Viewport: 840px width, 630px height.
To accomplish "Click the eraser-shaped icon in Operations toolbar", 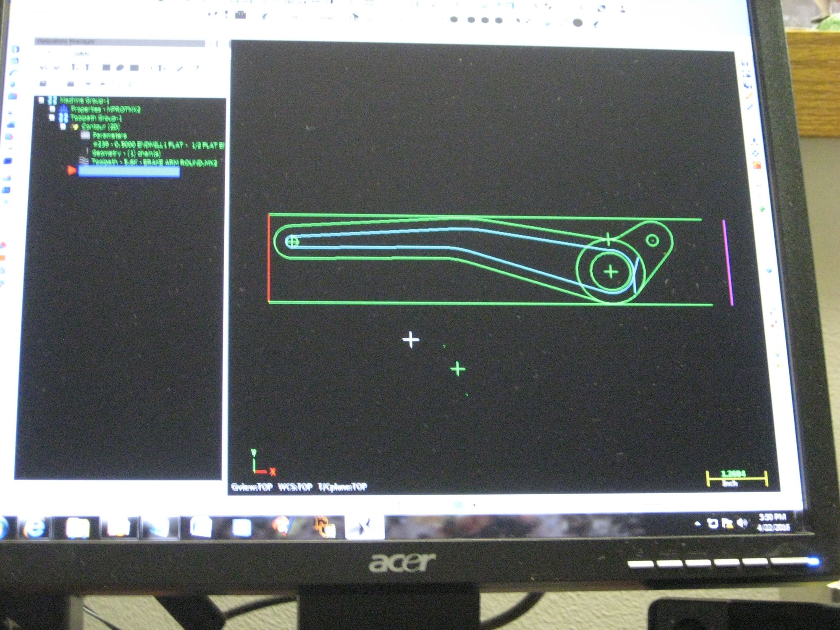I will 120,68.
